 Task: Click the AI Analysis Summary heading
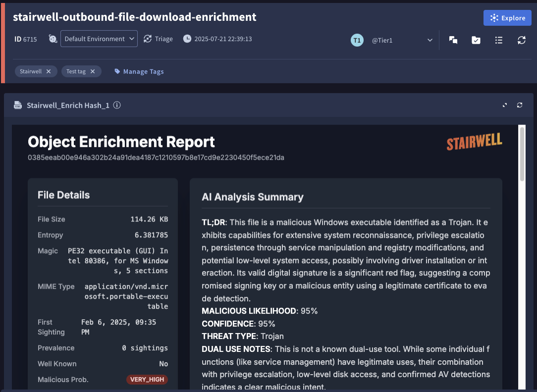(253, 197)
